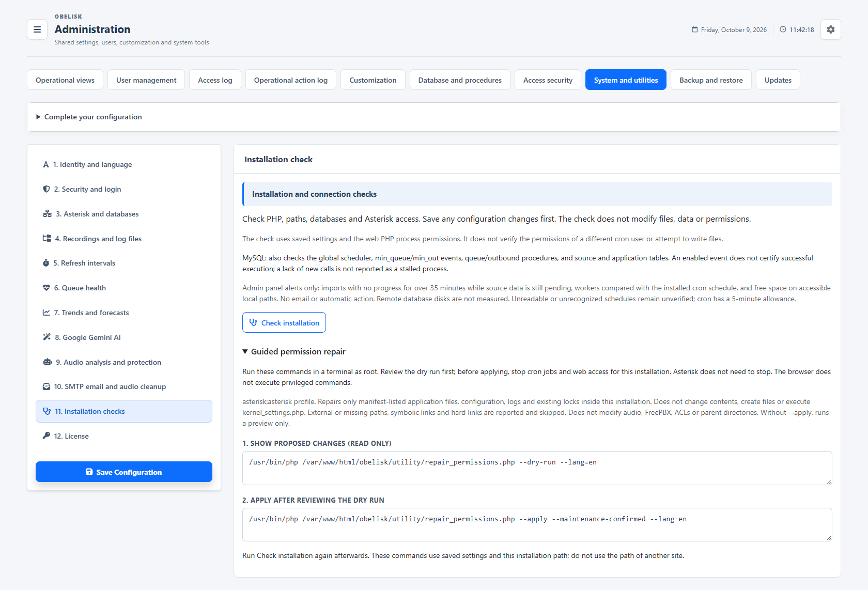Click the Trends and forecasts chart icon
The width and height of the screenshot is (868, 590).
pyautogui.click(x=47, y=313)
